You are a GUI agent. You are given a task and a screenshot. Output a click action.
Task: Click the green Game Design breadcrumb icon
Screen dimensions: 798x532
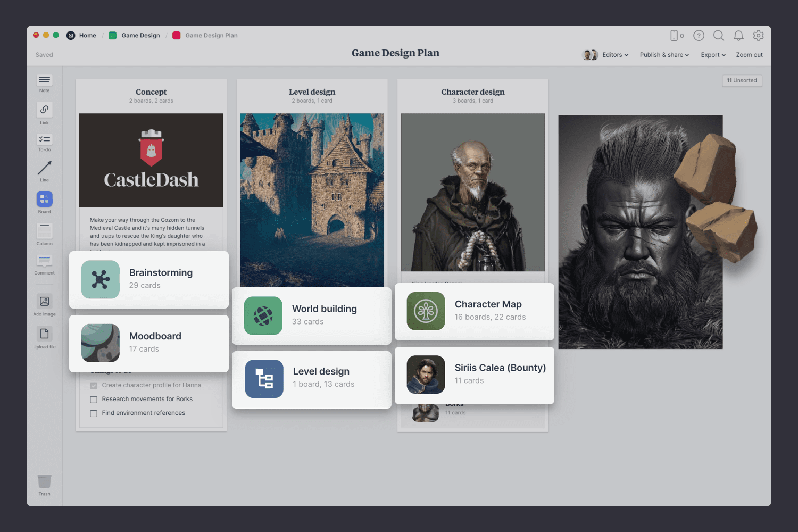coord(113,36)
